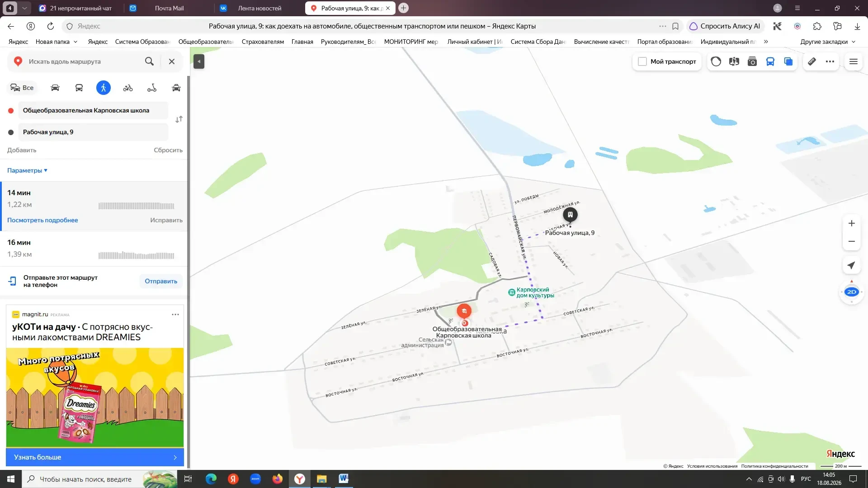Select the car route mode icon

(55, 88)
